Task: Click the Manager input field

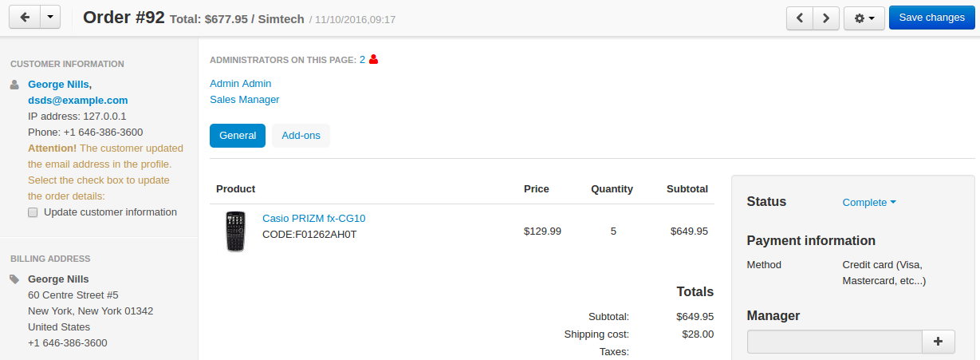Action: click(x=835, y=342)
